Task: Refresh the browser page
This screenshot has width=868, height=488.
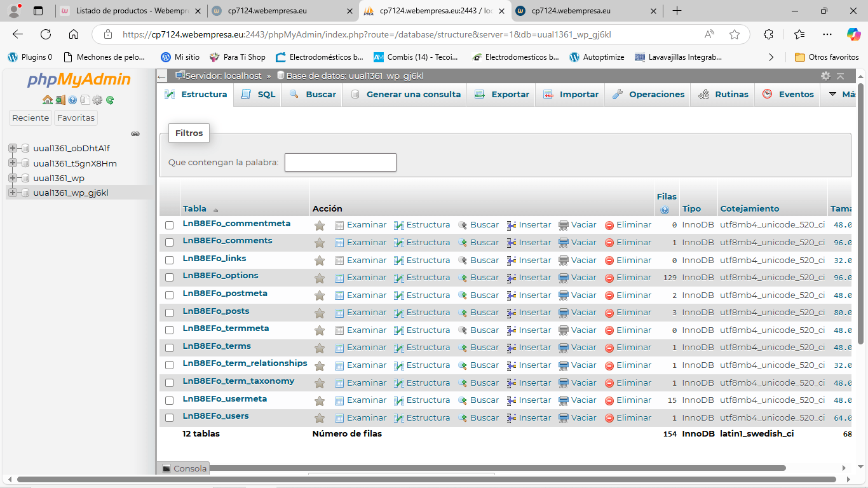Action: pos(46,34)
